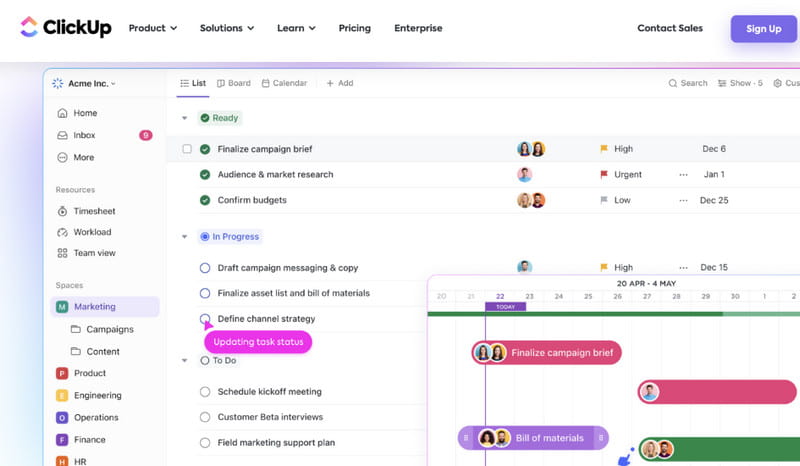Open the Home sidebar icon
The image size is (800, 466).
(62, 113)
